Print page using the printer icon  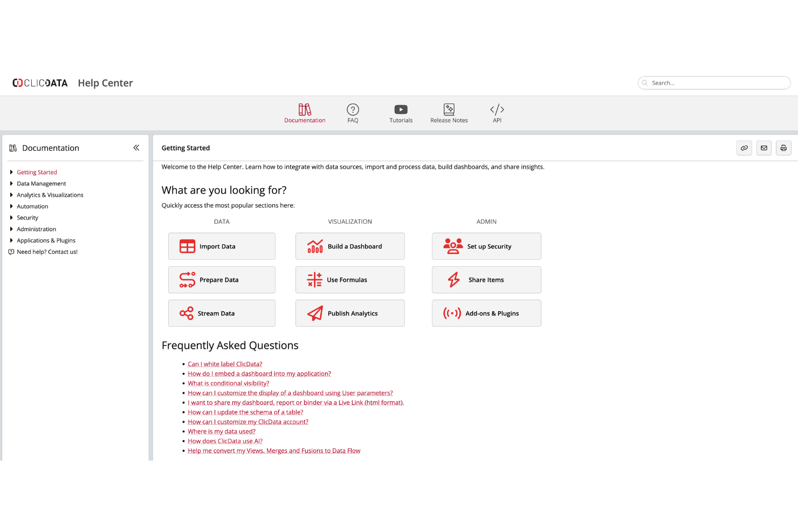pyautogui.click(x=783, y=148)
